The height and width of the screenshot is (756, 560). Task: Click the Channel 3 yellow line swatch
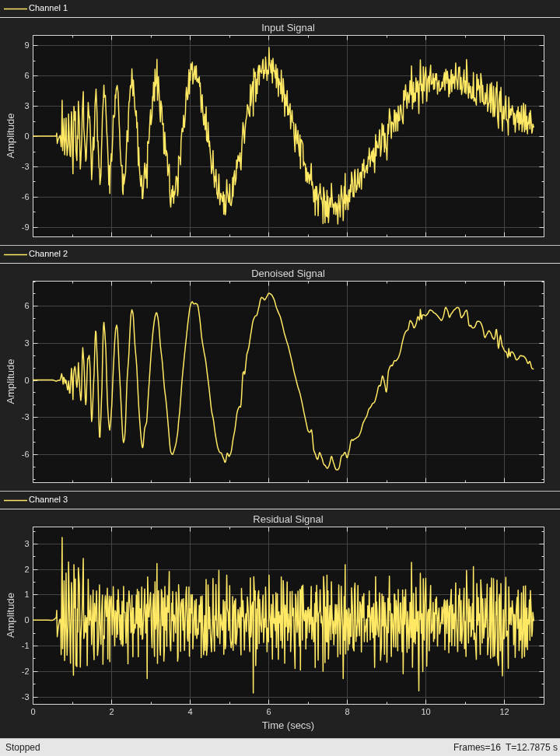point(16,500)
